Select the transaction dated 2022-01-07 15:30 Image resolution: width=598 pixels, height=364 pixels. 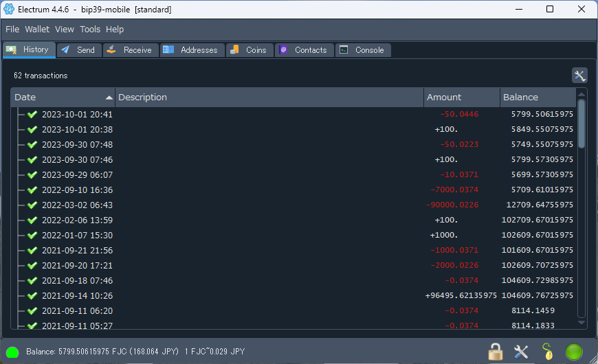pyautogui.click(x=294, y=235)
